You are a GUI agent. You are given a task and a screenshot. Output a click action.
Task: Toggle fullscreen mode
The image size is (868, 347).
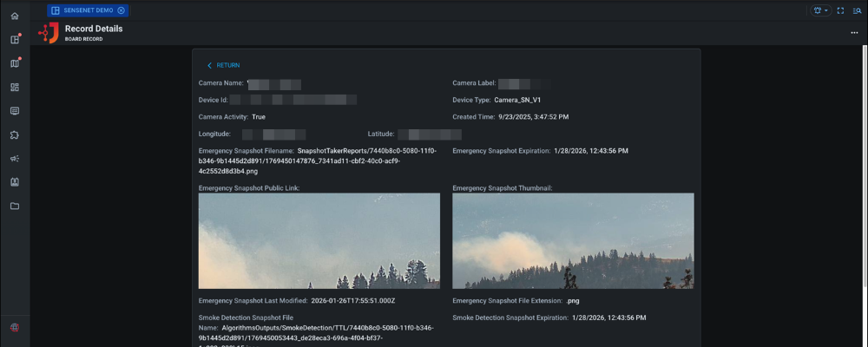pos(840,10)
